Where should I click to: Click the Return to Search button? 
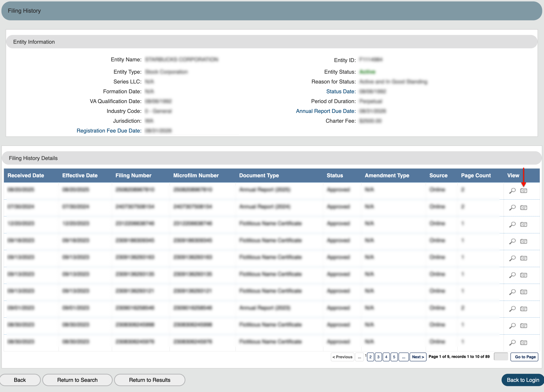click(77, 380)
